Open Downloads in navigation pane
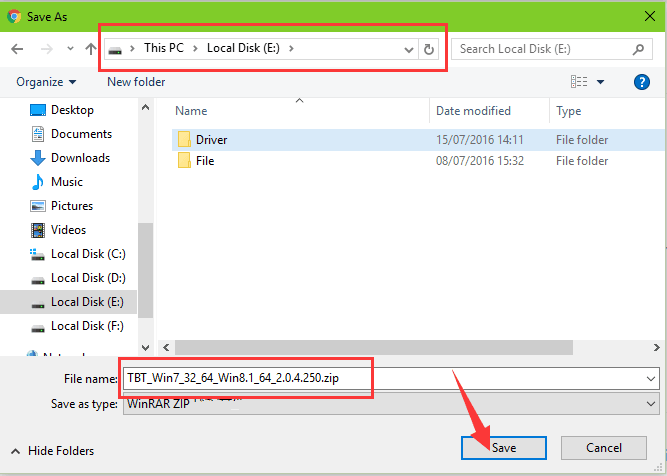Viewport: 667px width, 476px height. [80, 158]
